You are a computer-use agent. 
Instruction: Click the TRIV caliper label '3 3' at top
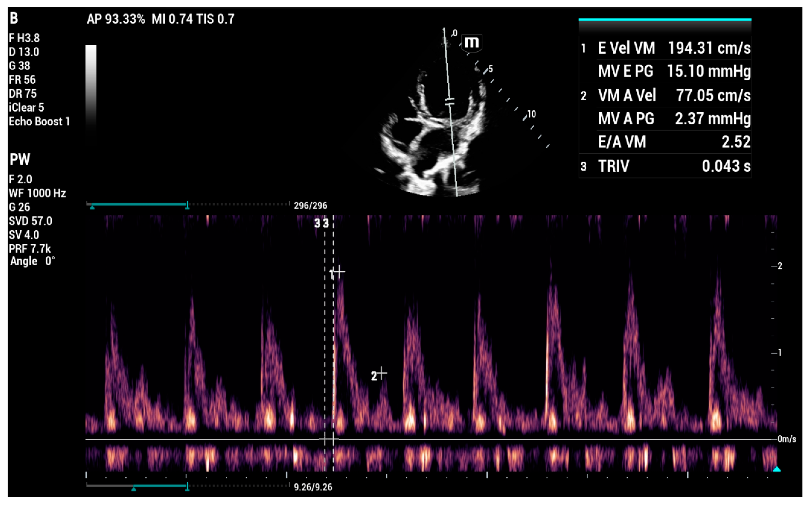(x=321, y=223)
